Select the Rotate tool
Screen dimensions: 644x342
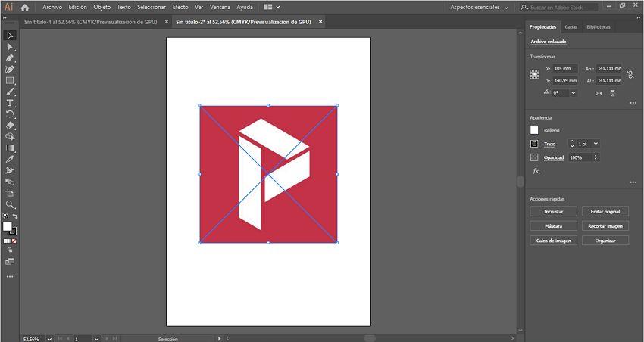(10, 114)
